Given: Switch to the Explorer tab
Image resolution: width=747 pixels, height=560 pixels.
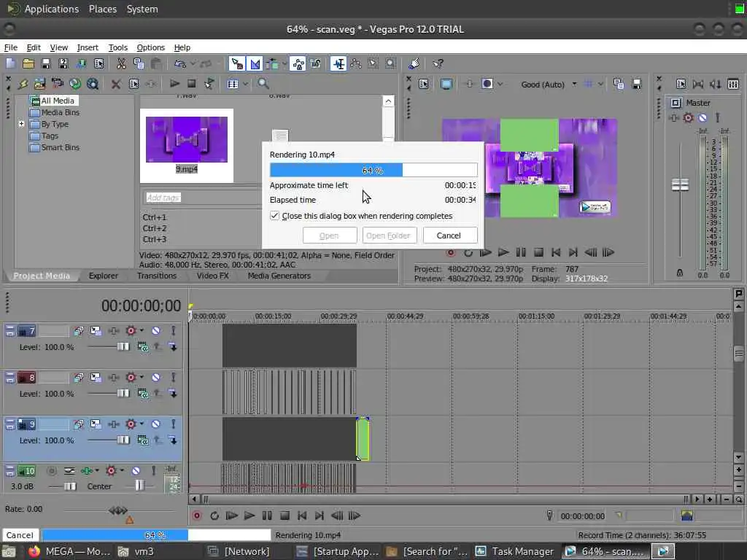Looking at the screenshot, I should [x=103, y=276].
